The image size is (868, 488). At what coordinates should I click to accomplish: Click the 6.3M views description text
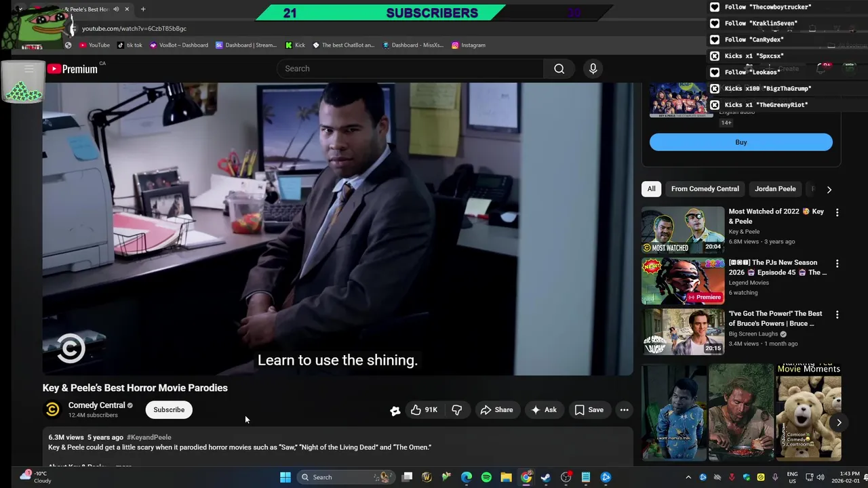66,437
